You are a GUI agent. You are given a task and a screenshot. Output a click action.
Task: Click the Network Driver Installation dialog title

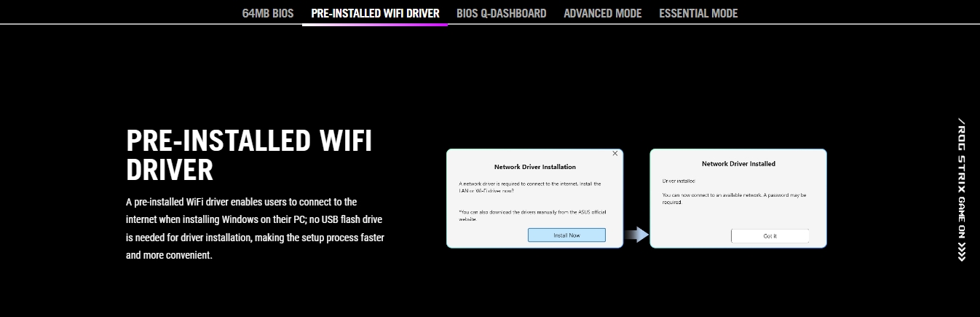tap(534, 167)
